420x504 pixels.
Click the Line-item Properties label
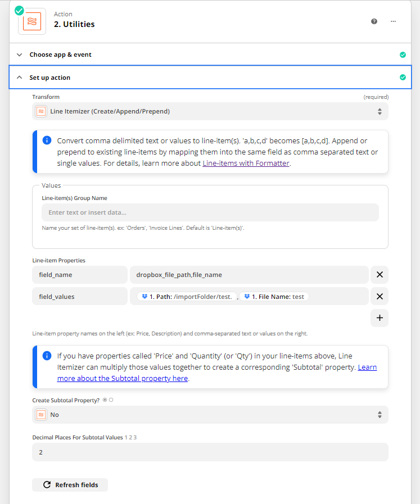point(59,260)
